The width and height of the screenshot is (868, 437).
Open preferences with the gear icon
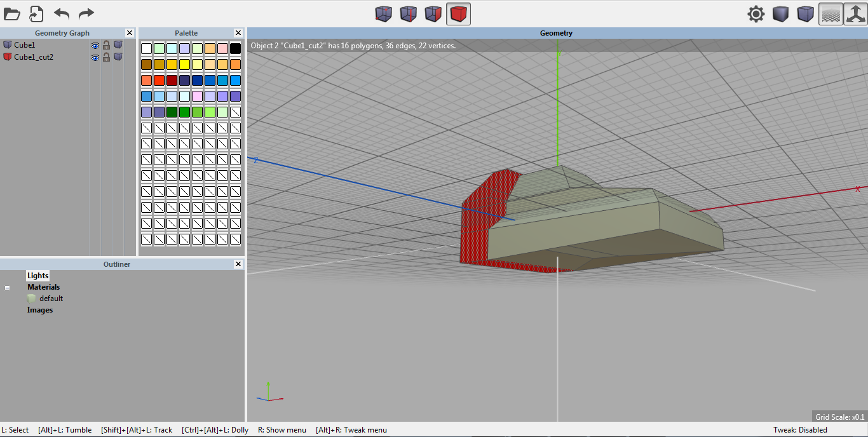point(756,14)
